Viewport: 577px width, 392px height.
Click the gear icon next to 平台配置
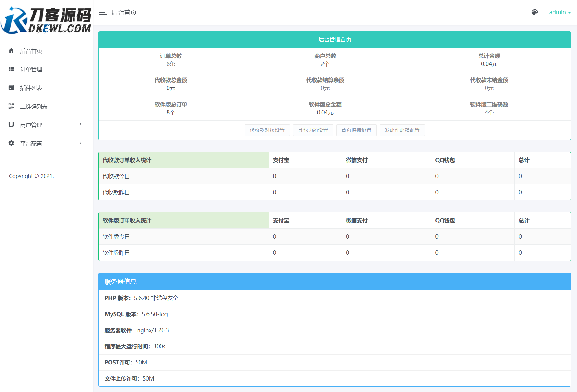point(11,143)
